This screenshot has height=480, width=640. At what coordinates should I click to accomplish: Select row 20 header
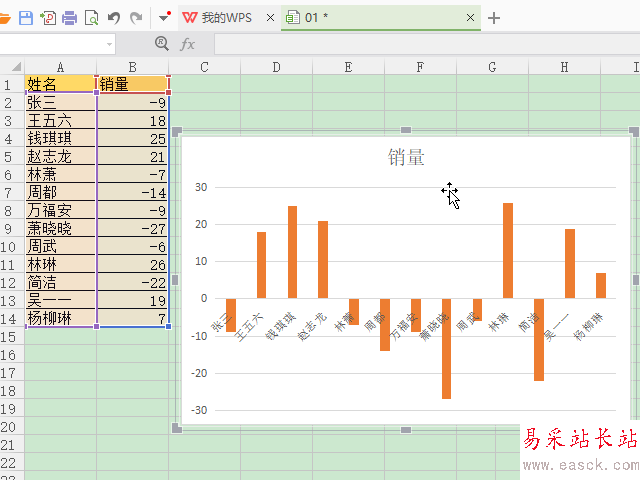pos(12,427)
